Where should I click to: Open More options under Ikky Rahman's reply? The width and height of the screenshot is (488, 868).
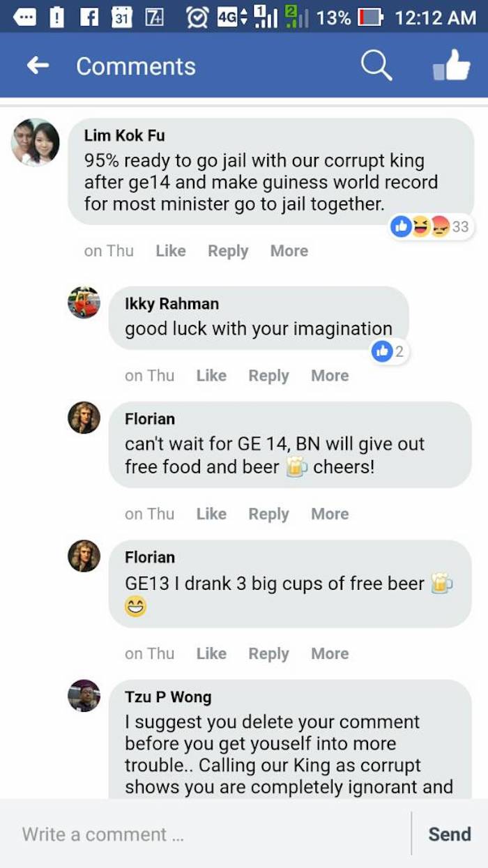(x=330, y=376)
